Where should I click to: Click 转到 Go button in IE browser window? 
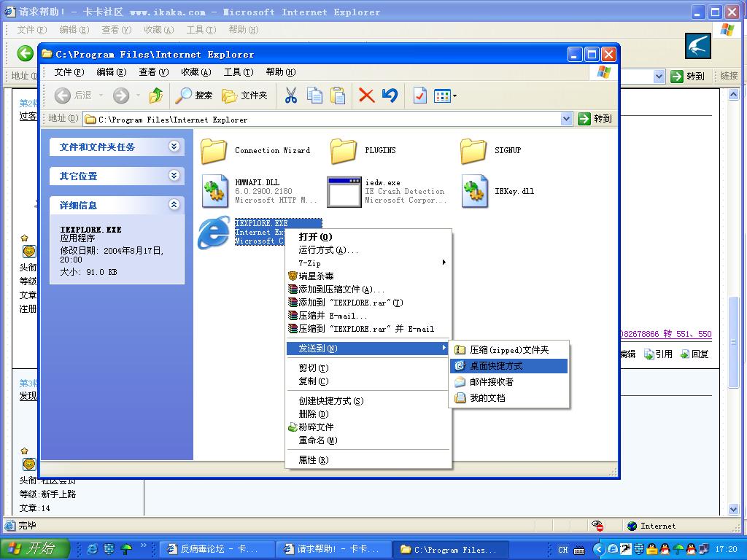click(x=687, y=76)
